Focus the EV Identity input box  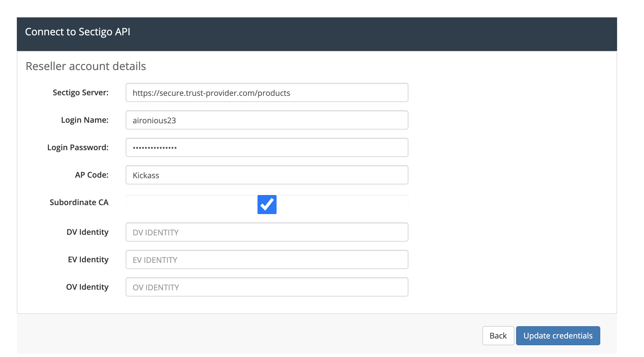point(267,260)
